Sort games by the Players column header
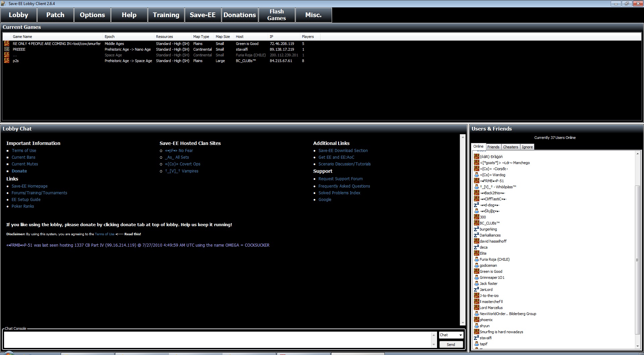The image size is (644, 355). [x=308, y=37]
